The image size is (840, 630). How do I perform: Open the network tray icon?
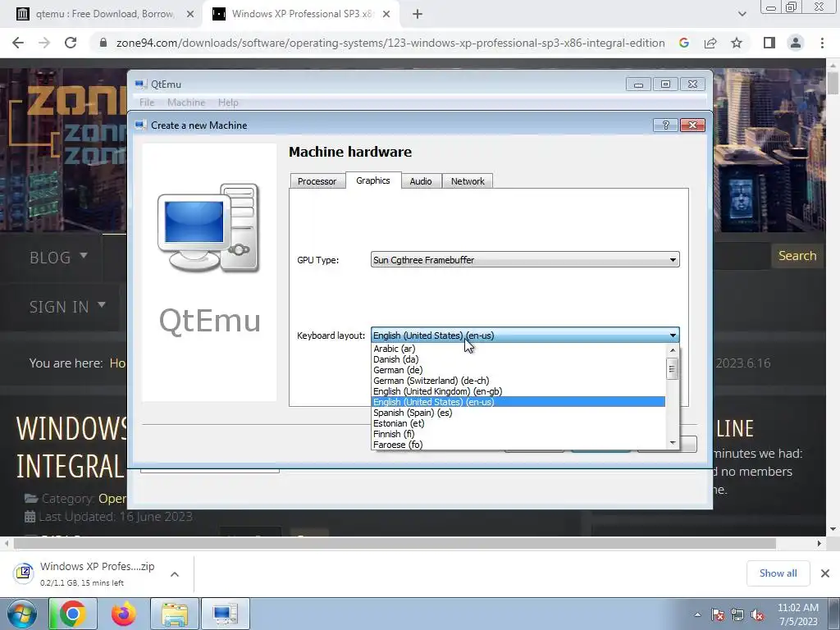[737, 614]
